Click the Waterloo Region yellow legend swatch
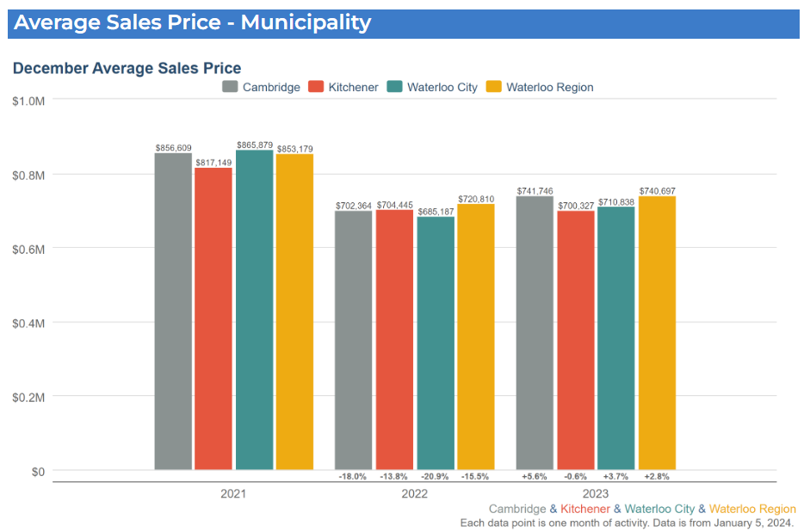 click(x=493, y=87)
